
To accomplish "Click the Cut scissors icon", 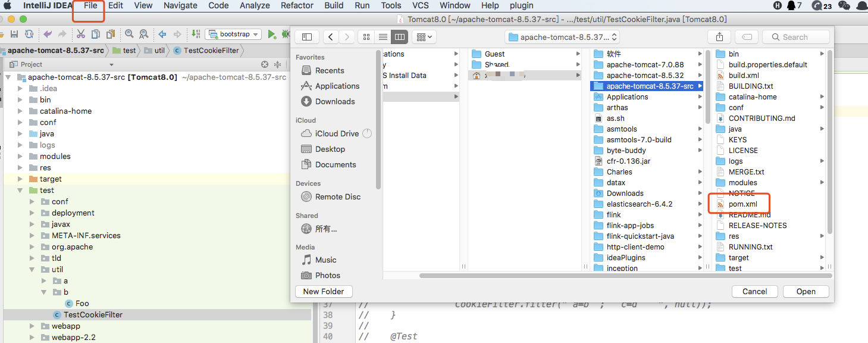I will click(81, 35).
